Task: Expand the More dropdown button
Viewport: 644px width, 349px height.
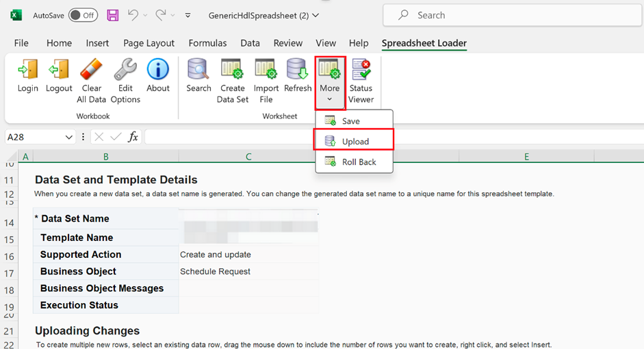Action: point(330,83)
